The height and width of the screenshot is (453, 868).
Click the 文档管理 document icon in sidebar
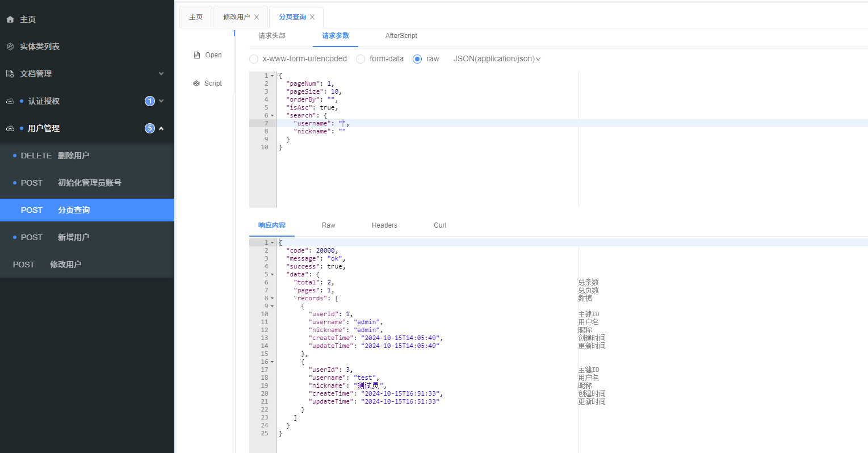10,74
